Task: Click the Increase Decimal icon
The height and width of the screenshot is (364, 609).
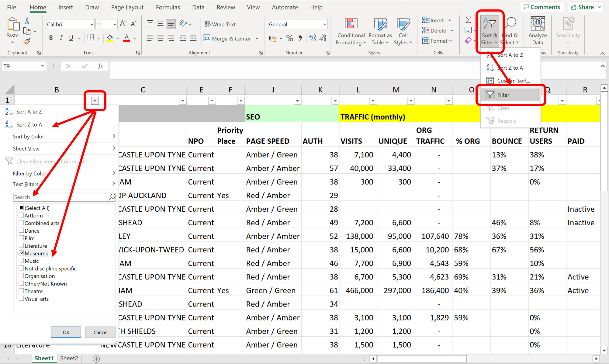Action: pos(312,38)
